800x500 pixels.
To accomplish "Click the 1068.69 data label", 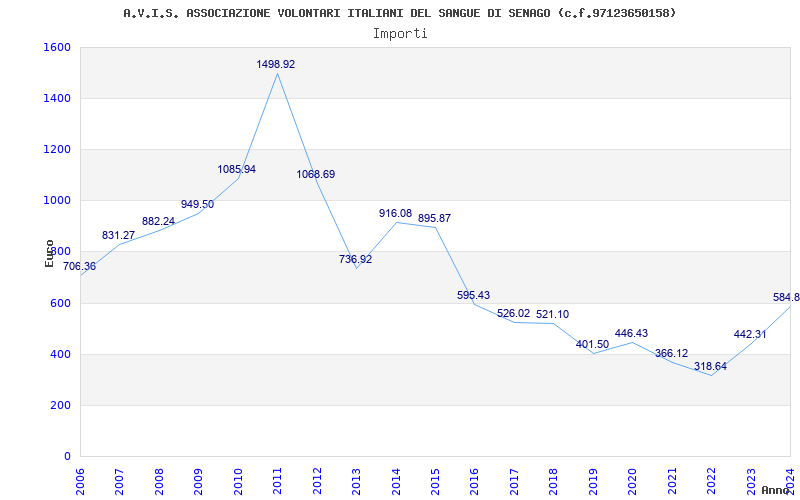I will tap(316, 174).
